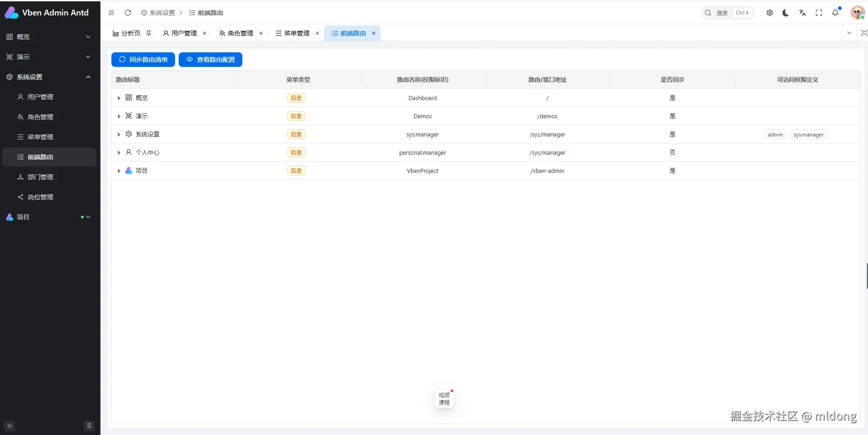This screenshot has height=435, width=868.
Task: Expand the 项目 table row
Action: [119, 171]
